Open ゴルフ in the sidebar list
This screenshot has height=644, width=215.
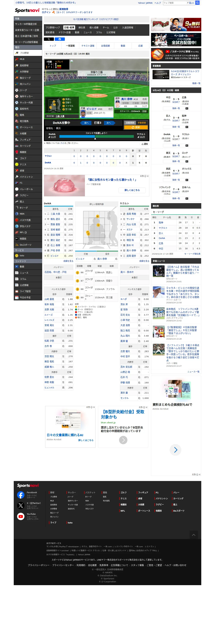coord(28,158)
